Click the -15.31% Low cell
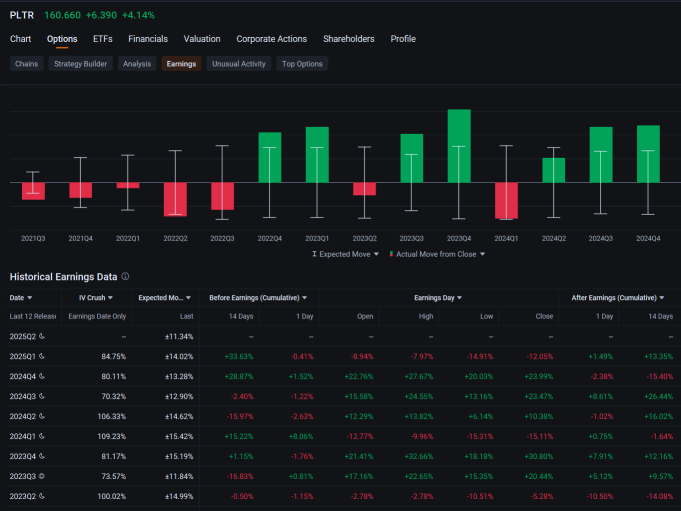This screenshot has height=511, width=681. click(x=479, y=436)
